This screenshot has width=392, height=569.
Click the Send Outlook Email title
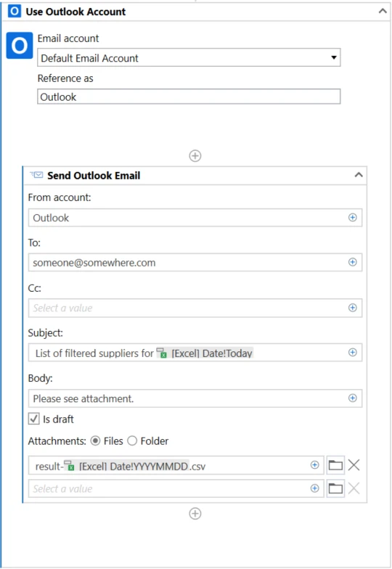coord(94,176)
